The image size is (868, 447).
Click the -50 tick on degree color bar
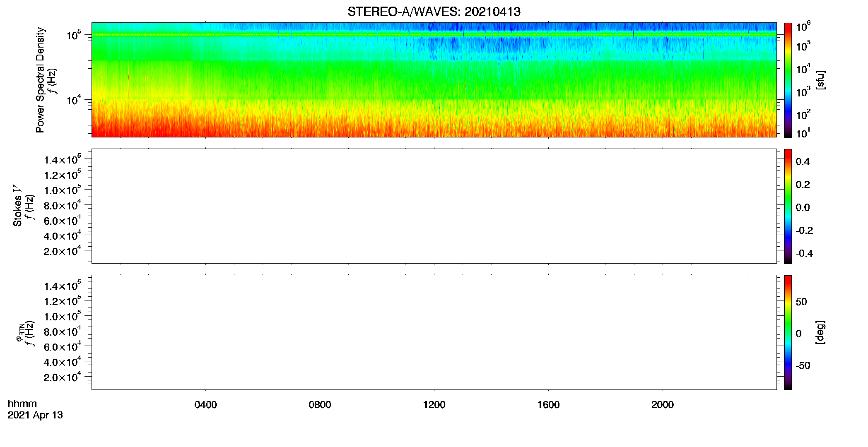(803, 366)
